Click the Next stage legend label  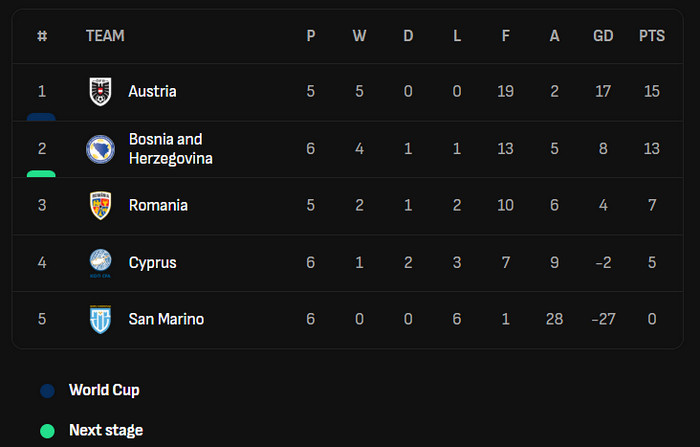(106, 431)
